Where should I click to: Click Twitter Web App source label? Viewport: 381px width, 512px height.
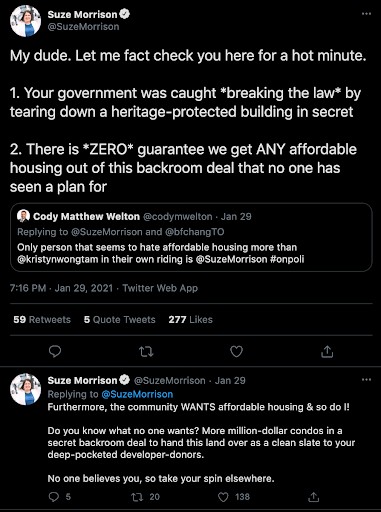click(160, 288)
